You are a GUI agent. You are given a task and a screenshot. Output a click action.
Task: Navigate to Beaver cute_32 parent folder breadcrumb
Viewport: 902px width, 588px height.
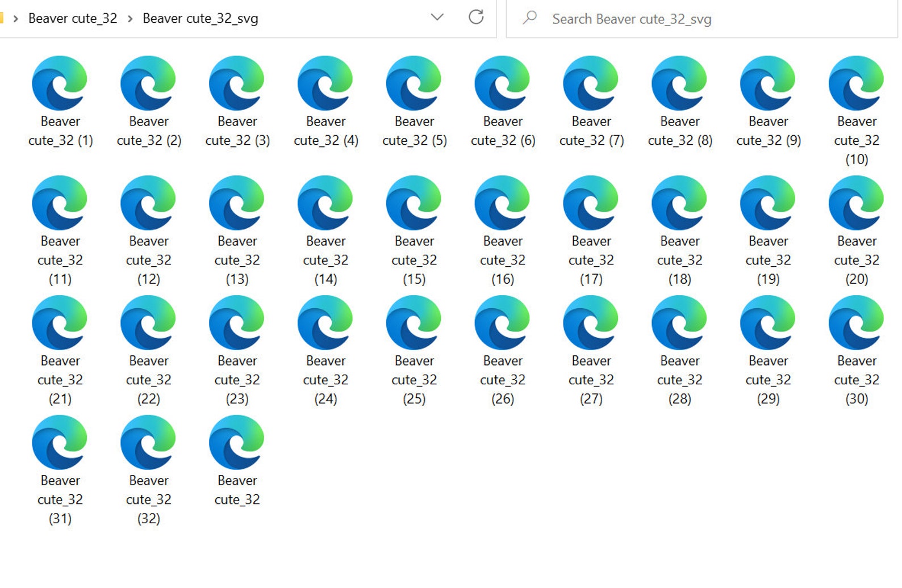pyautogui.click(x=73, y=19)
